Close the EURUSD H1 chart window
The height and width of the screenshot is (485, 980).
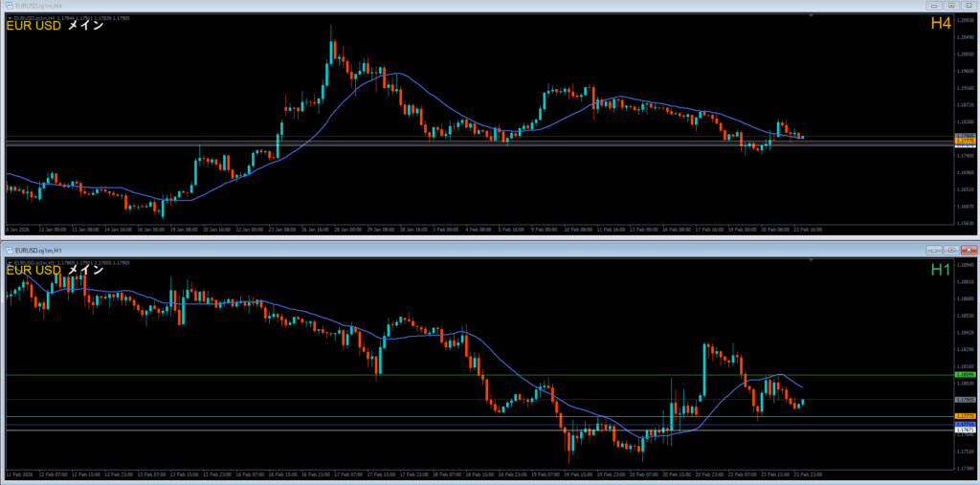(969, 250)
